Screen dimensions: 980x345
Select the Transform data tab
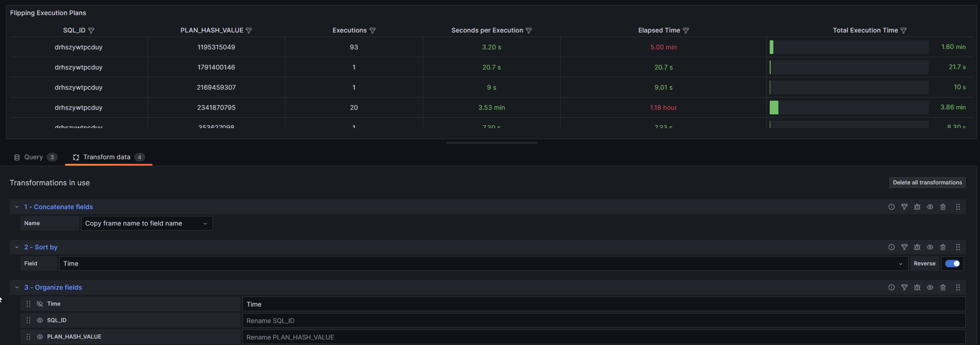coord(109,157)
